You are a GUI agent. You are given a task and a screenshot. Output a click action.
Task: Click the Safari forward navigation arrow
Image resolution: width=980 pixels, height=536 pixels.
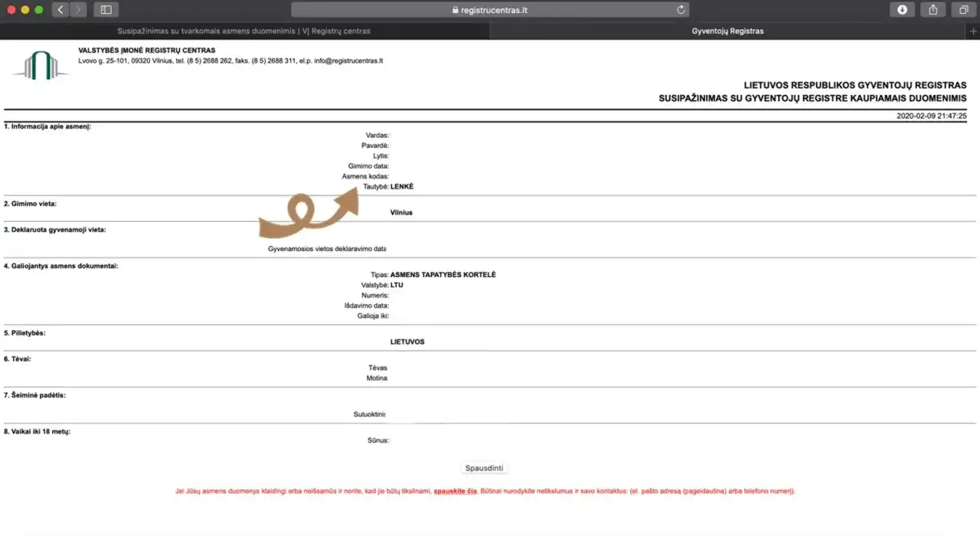(78, 10)
